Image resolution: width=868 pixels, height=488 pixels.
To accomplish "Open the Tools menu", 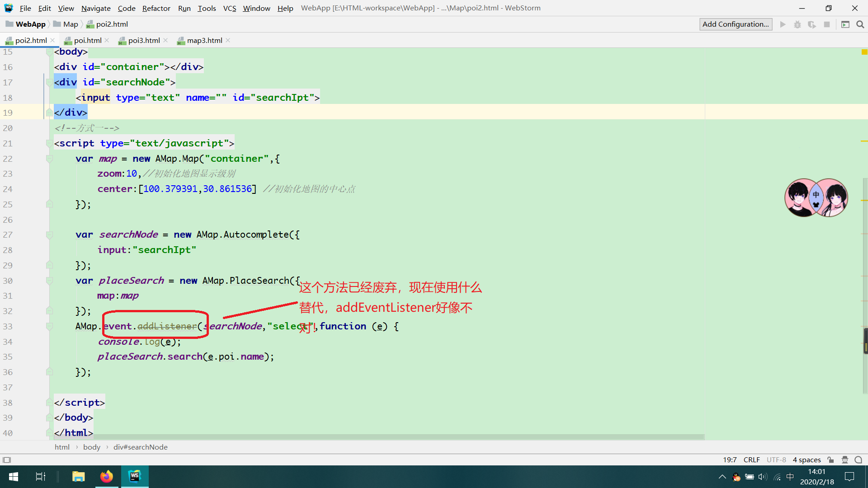I will pyautogui.click(x=207, y=8).
